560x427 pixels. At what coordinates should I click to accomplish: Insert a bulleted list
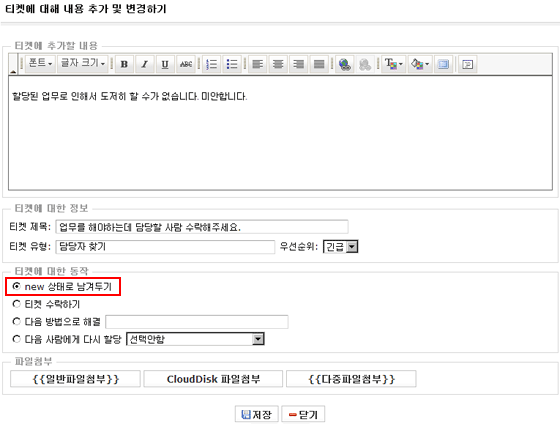(x=232, y=64)
